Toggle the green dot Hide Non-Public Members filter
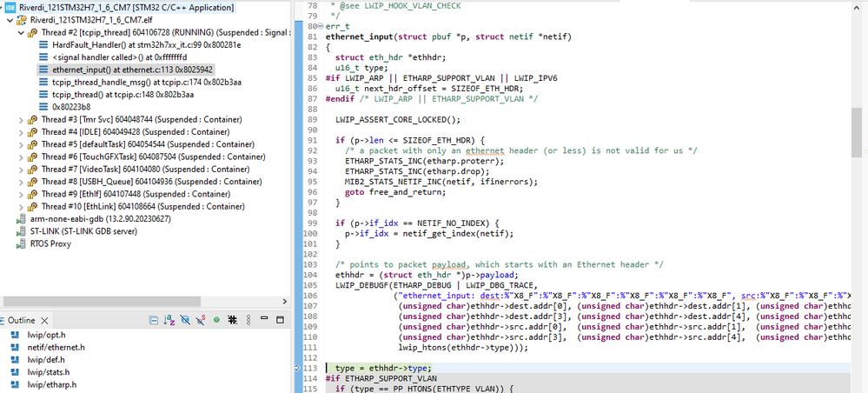The height and width of the screenshot is (393, 868). click(x=216, y=320)
